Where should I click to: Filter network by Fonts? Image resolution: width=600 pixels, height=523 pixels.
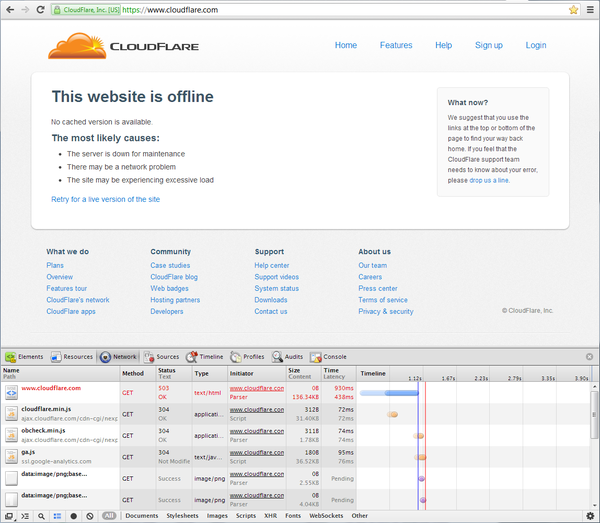click(293, 516)
